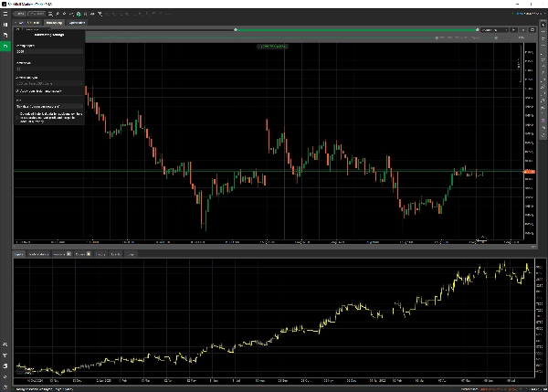This screenshot has height=392, width=548.
Task: Click the green label at chart top center
Action: [272, 47]
